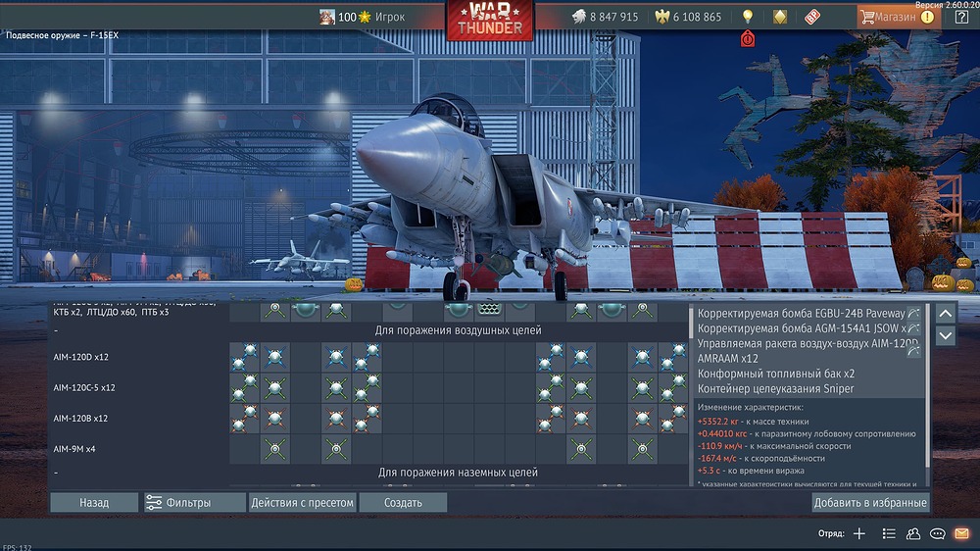Select leftmost double-missile cell in AIM-120D row
The image size is (980, 551).
244,357
